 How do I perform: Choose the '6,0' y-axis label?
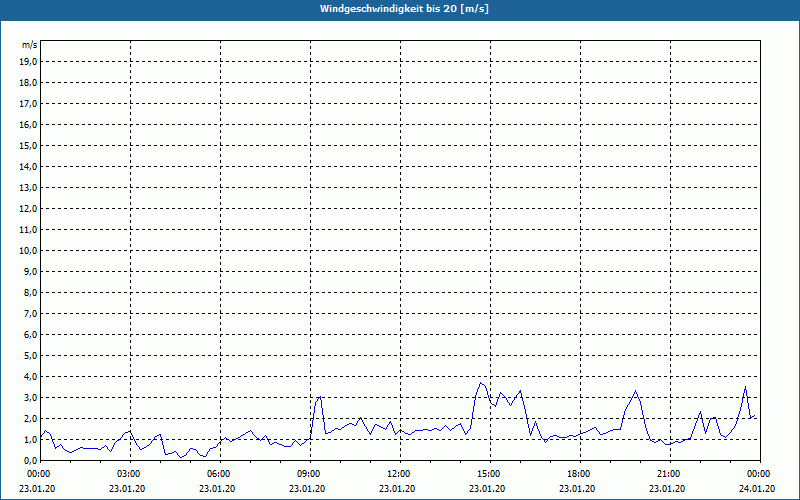pyautogui.click(x=30, y=335)
